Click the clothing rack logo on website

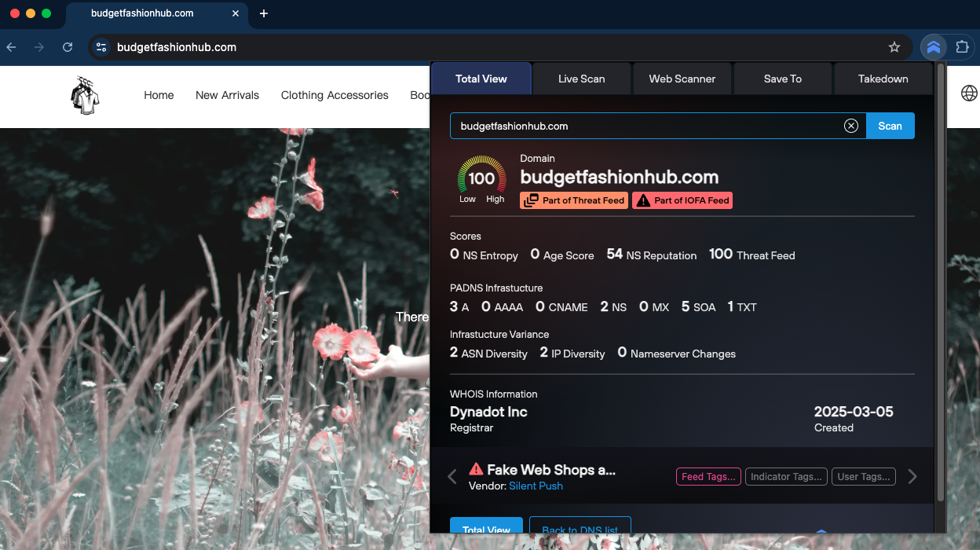[85, 95]
